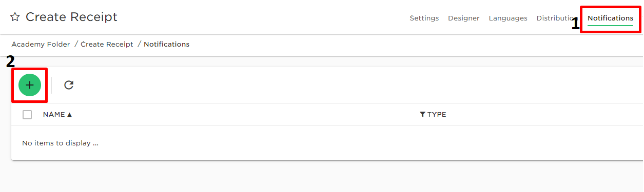
Task: Open the TYPE column filter funnel
Action: (x=422, y=115)
